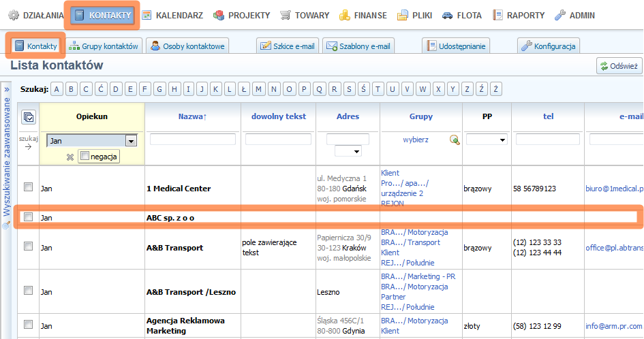The image size is (644, 339).
Task: Click the Nazwa filter text field
Action: tap(192, 140)
